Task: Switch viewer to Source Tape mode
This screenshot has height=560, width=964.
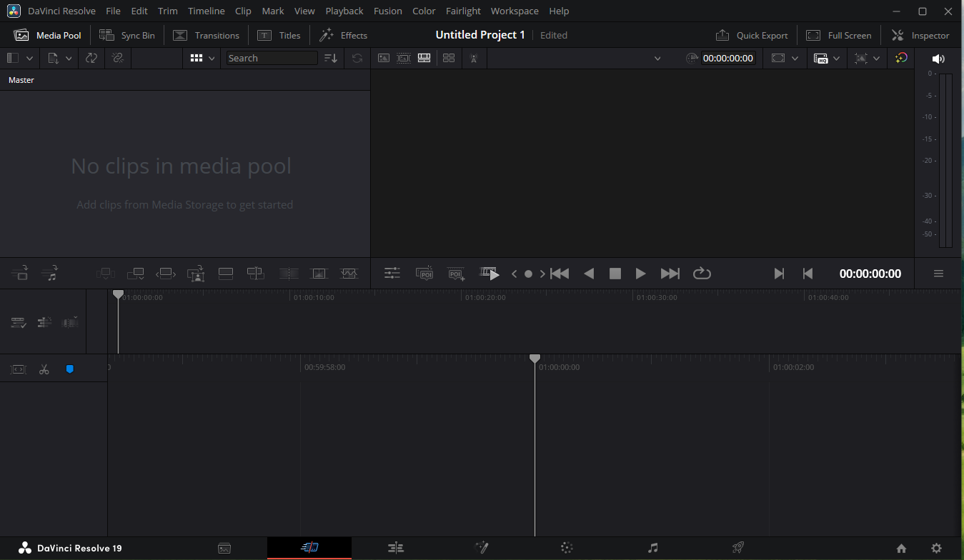Action: click(x=404, y=58)
